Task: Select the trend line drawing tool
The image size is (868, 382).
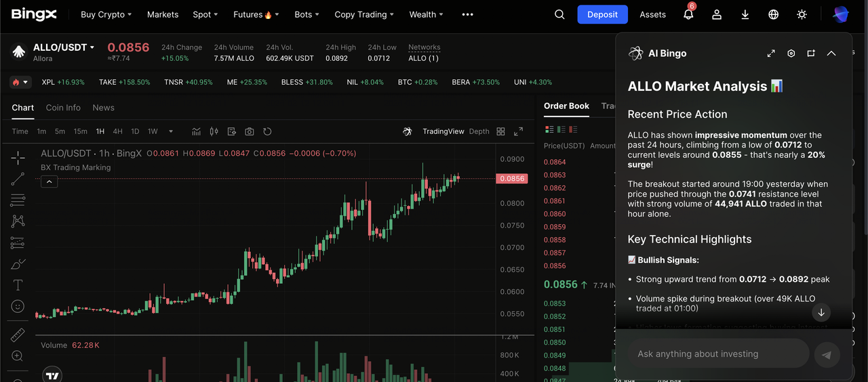Action: (18, 179)
